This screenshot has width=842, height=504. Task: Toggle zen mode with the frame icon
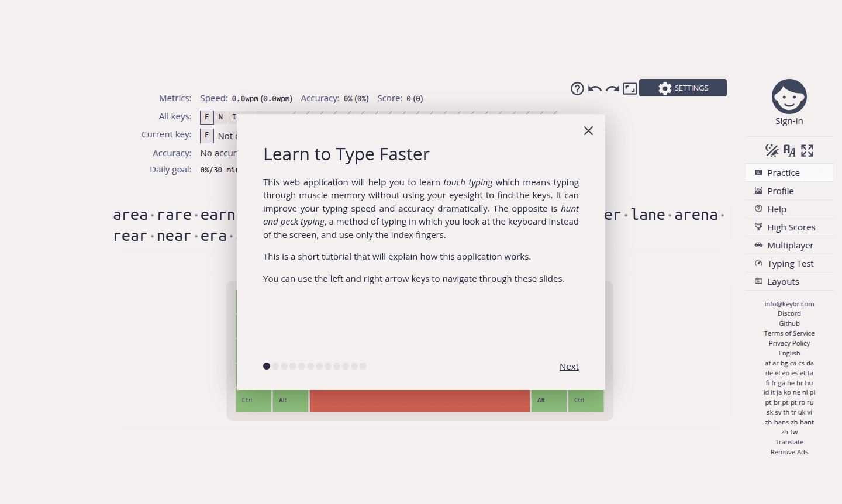630,88
